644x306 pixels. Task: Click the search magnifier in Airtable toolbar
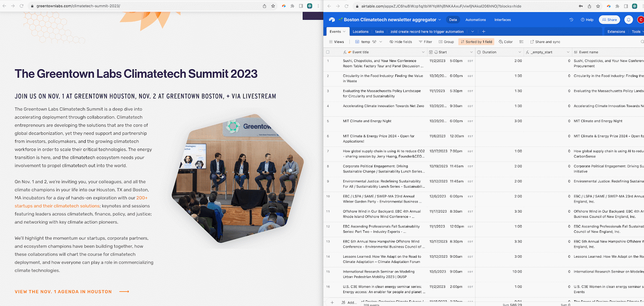click(x=642, y=42)
